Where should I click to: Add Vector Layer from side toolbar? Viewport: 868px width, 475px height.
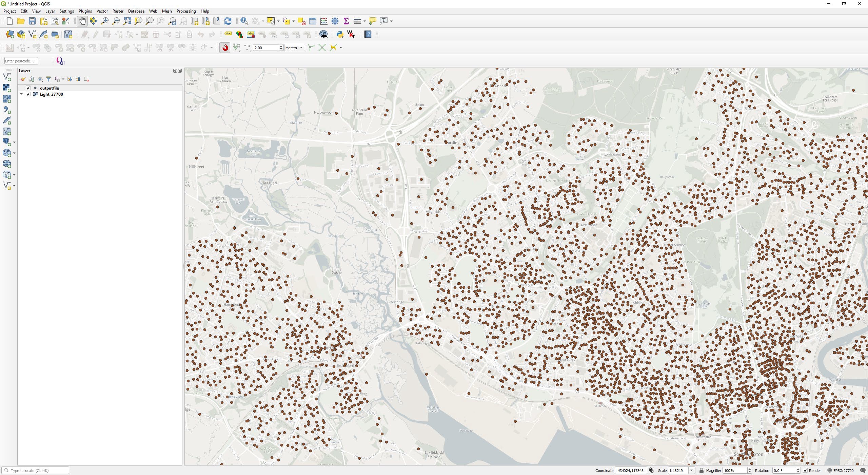[7, 77]
